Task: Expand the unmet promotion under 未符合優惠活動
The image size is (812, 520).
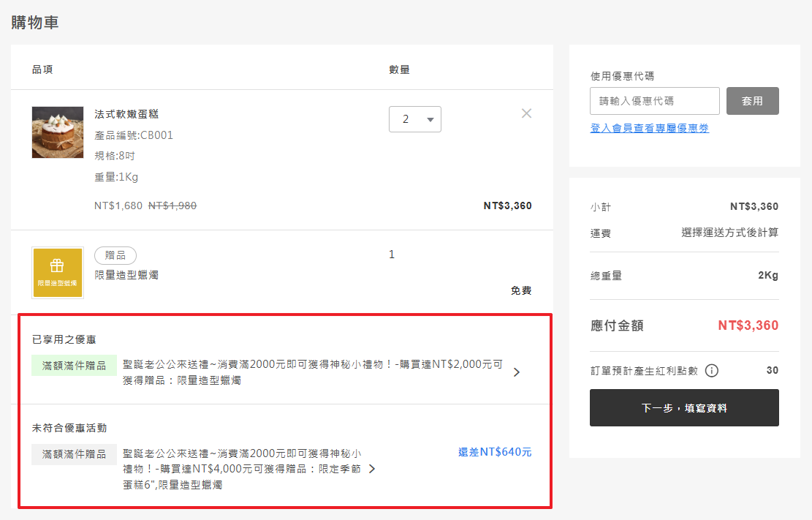Action: coord(372,469)
